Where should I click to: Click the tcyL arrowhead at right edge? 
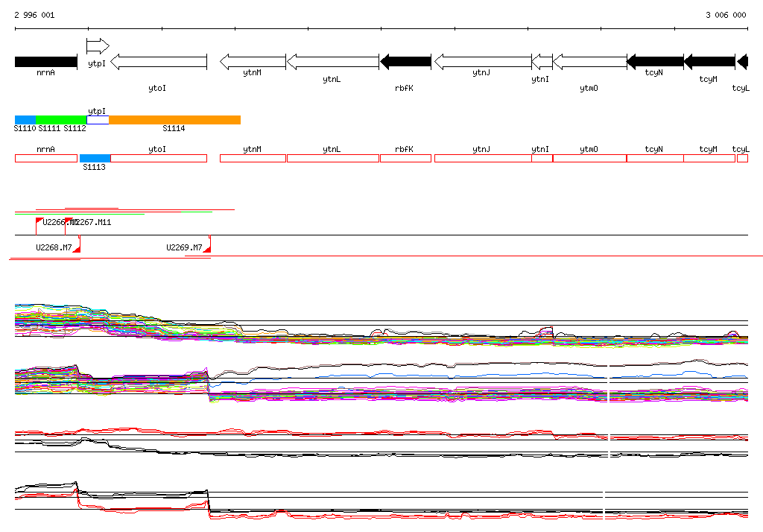click(x=742, y=62)
